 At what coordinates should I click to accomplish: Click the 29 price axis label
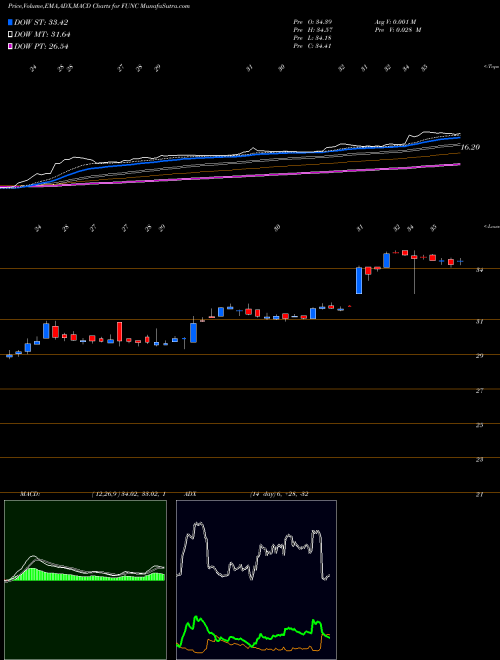point(479,356)
